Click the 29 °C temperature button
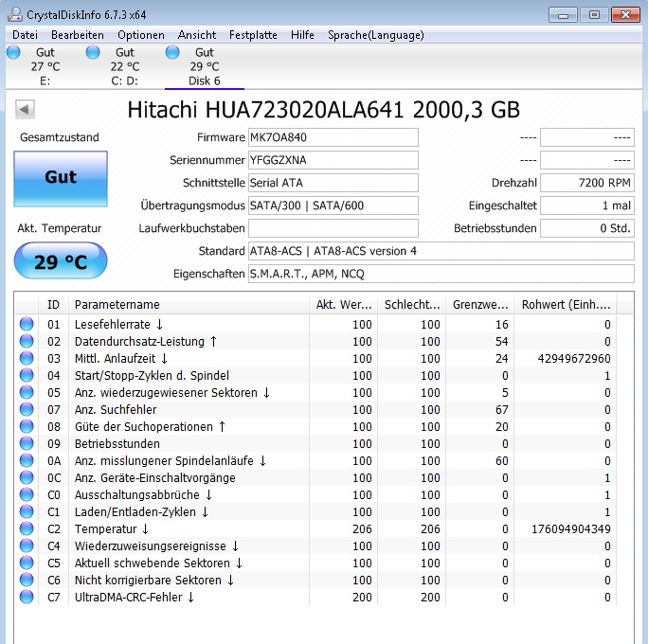Screen dimensions: 648x644 click(61, 260)
